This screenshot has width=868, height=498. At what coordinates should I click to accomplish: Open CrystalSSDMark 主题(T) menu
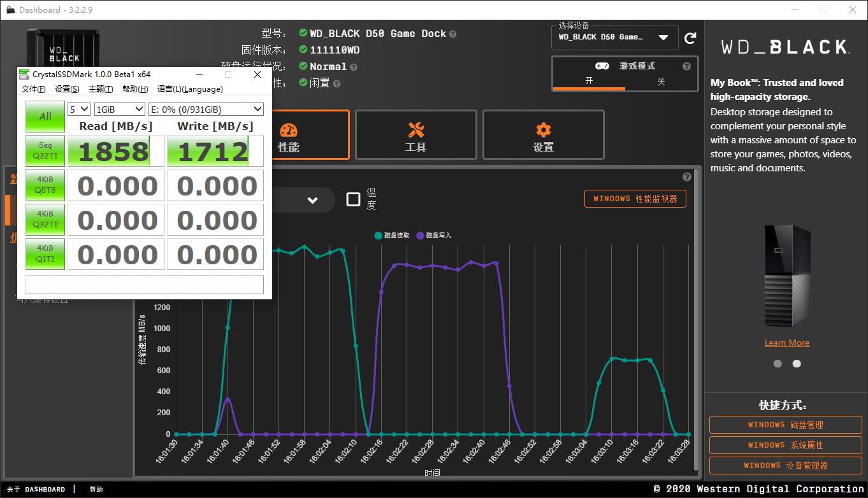[101, 89]
